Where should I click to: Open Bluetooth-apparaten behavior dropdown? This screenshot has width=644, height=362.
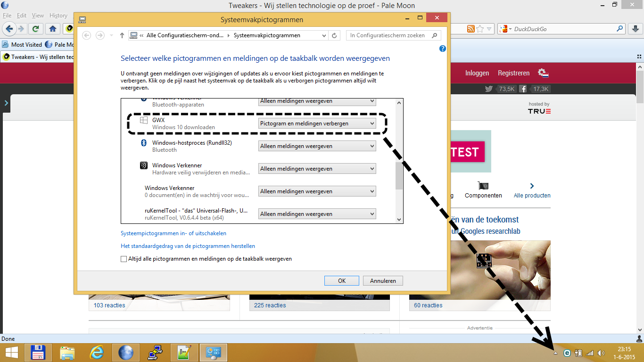click(317, 101)
